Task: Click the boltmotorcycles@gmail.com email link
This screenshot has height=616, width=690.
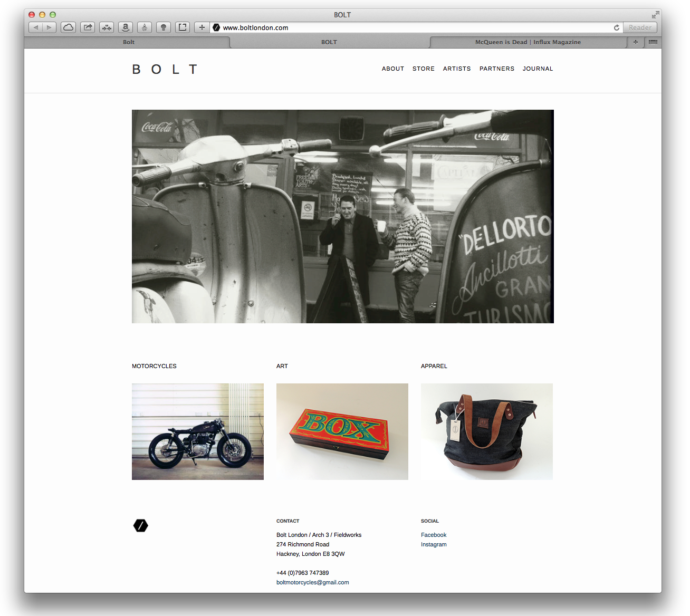Action: 313,582
